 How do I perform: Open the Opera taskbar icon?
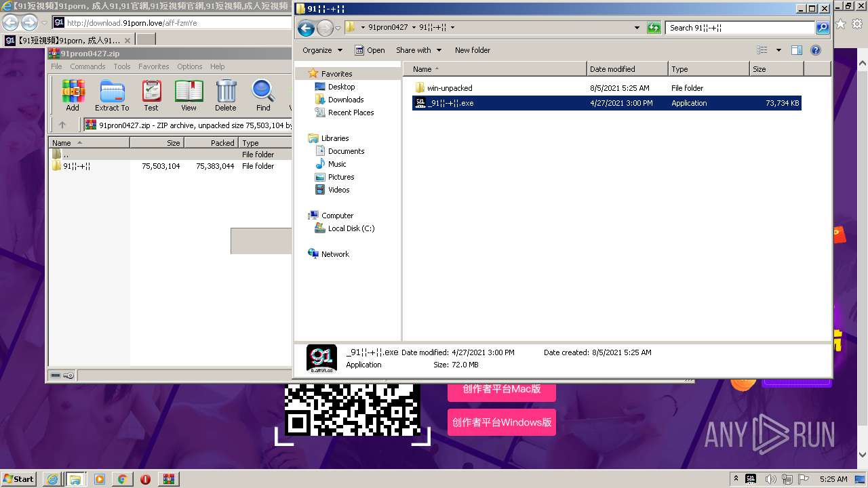(145, 479)
